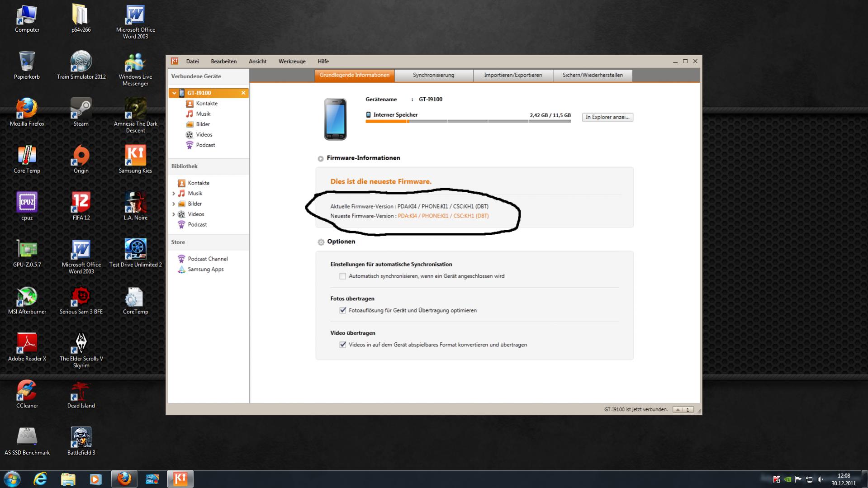Open CCleaner desktop shortcut
This screenshot has height=488, width=868.
27,394
